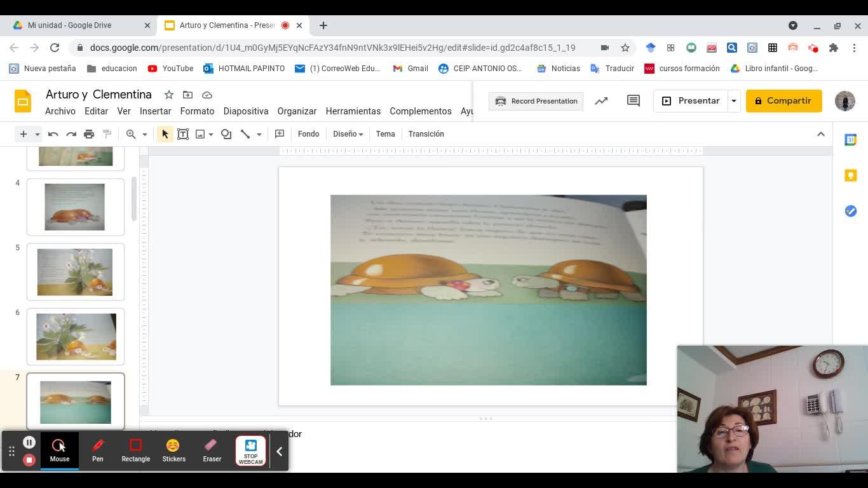
Task: Open the zoom level dropdown arrow
Action: pyautogui.click(x=144, y=134)
